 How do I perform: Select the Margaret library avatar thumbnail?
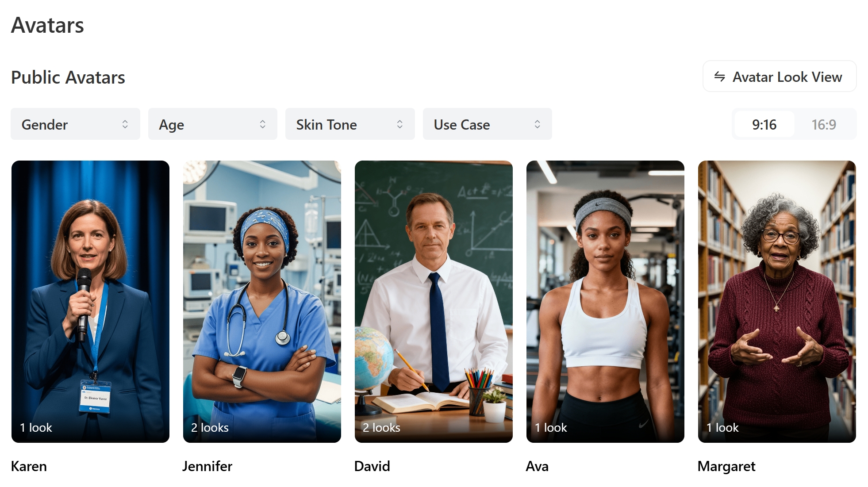pos(777,301)
